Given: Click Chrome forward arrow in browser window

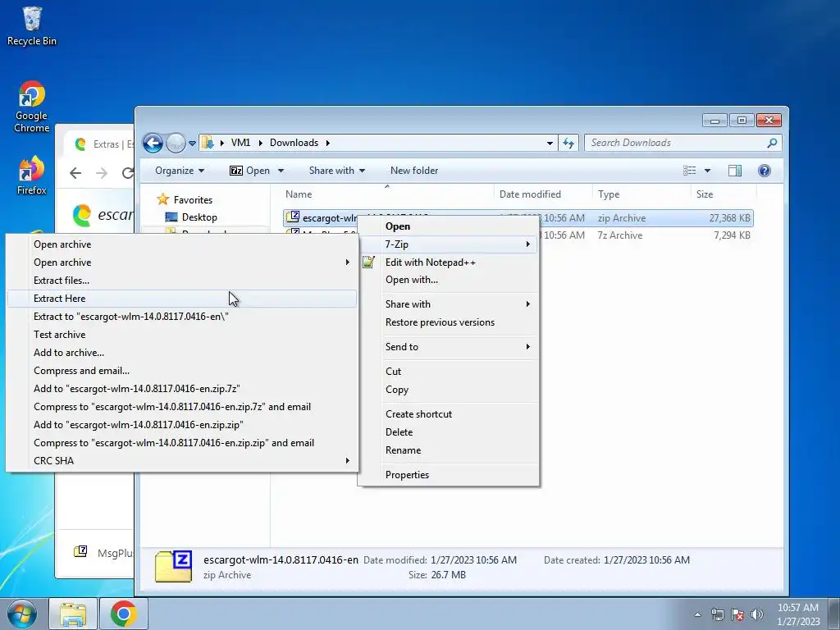Looking at the screenshot, I should coord(101,172).
